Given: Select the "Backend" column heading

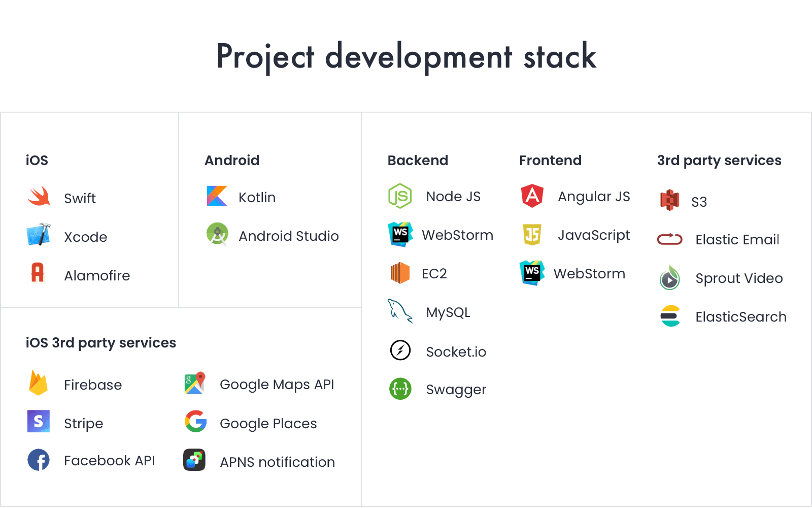Looking at the screenshot, I should [x=418, y=160].
